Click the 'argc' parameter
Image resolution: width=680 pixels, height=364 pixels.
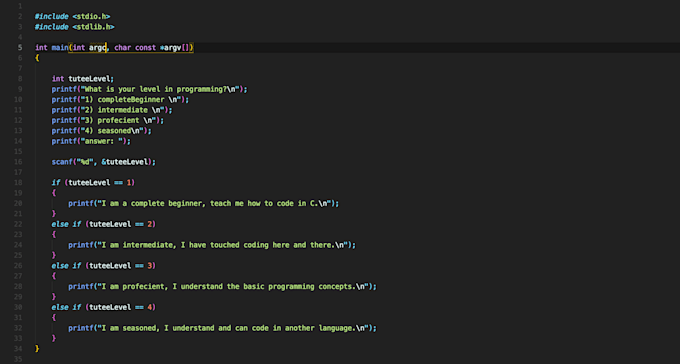[x=98, y=48]
